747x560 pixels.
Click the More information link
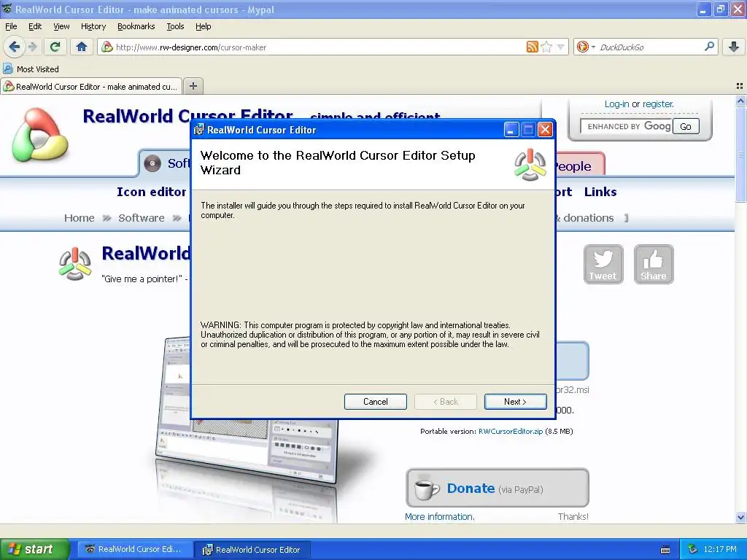tap(439, 517)
